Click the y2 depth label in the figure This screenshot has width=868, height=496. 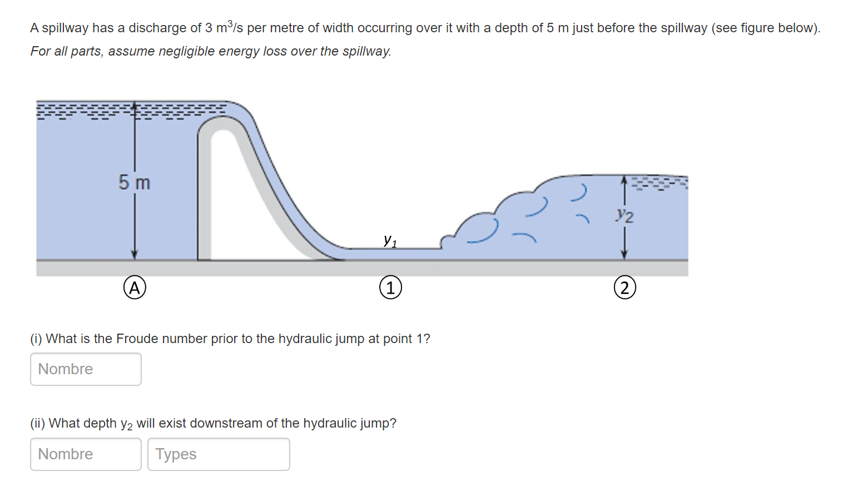coord(625,214)
